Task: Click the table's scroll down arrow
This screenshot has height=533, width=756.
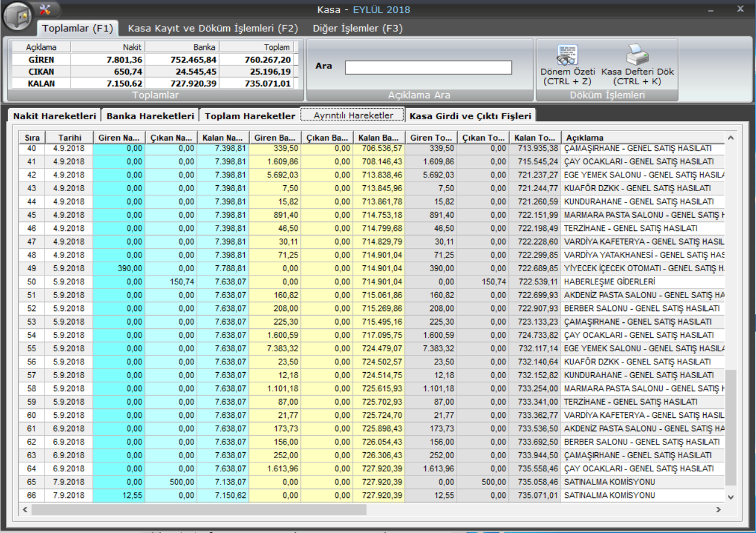Action: click(730, 497)
